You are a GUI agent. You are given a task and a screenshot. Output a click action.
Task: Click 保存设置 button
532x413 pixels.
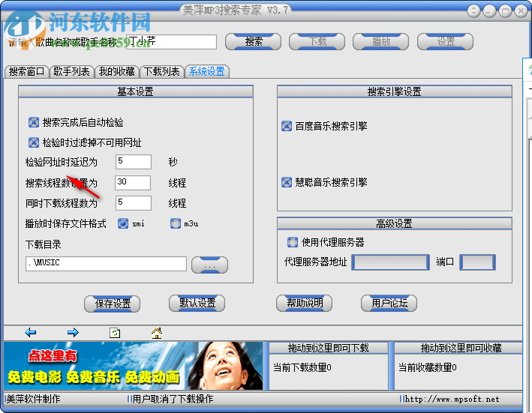[113, 304]
